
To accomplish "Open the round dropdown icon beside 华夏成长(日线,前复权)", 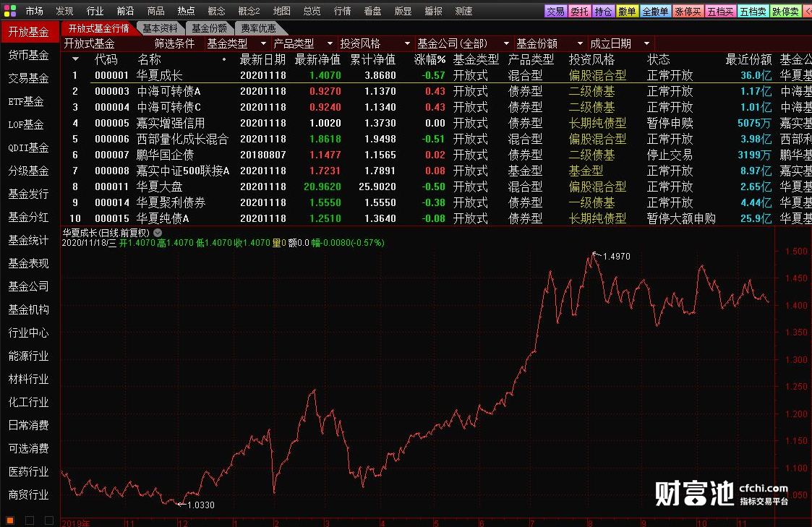I will [x=158, y=233].
